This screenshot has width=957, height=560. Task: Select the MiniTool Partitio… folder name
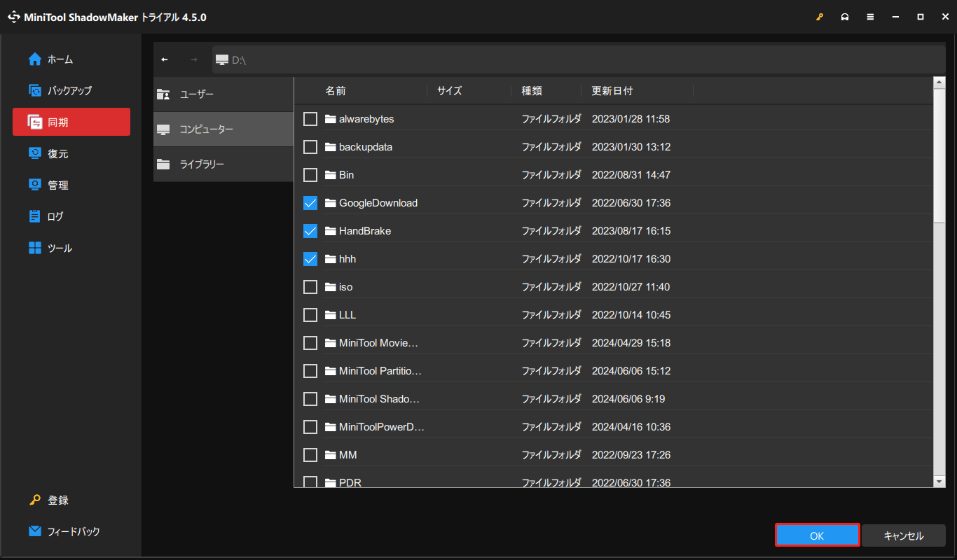pyautogui.click(x=380, y=371)
